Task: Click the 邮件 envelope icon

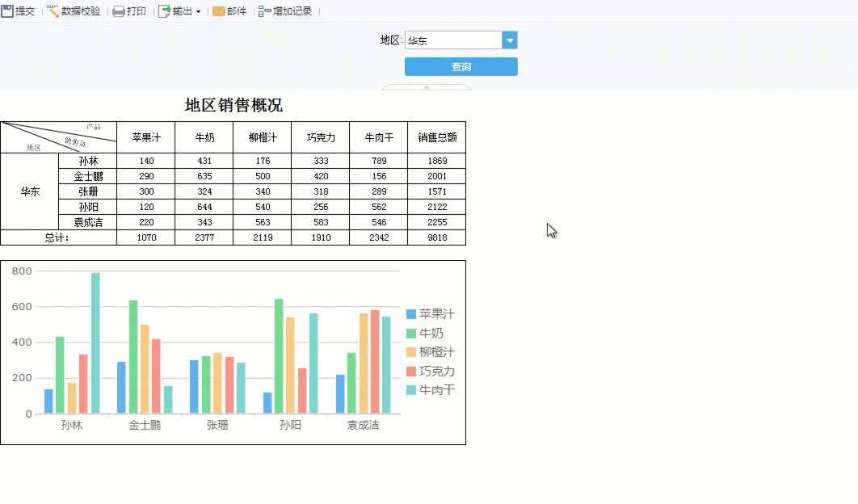Action: [x=219, y=11]
